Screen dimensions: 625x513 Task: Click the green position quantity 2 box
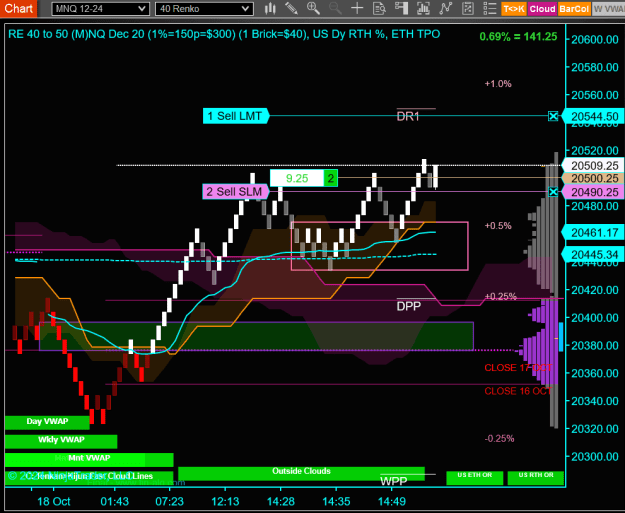pos(330,178)
